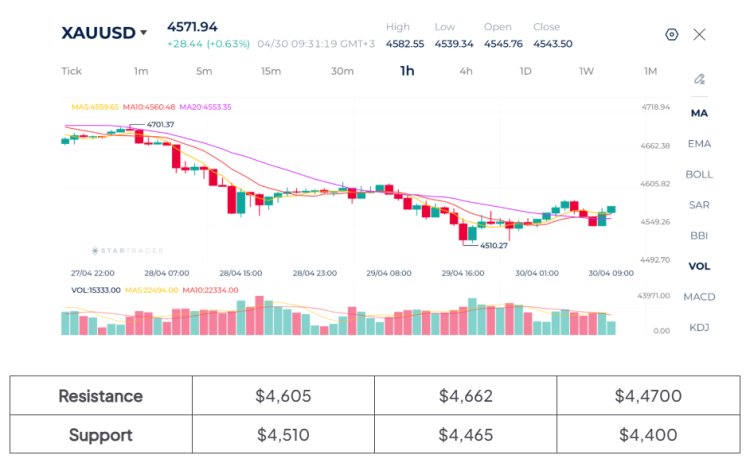Viewport: 750px width, 463px height.
Task: Show the 1D daily timeframe
Action: 525,71
